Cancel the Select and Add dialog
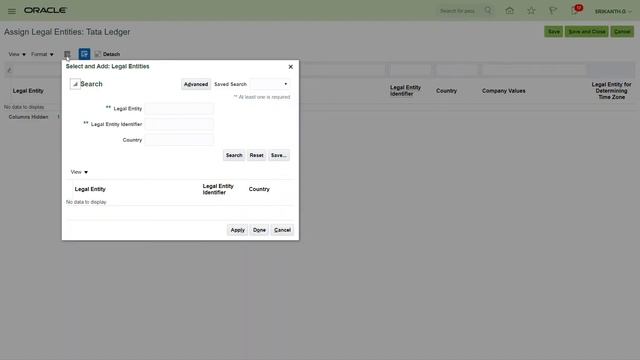This screenshot has height=360, width=640. click(282, 230)
